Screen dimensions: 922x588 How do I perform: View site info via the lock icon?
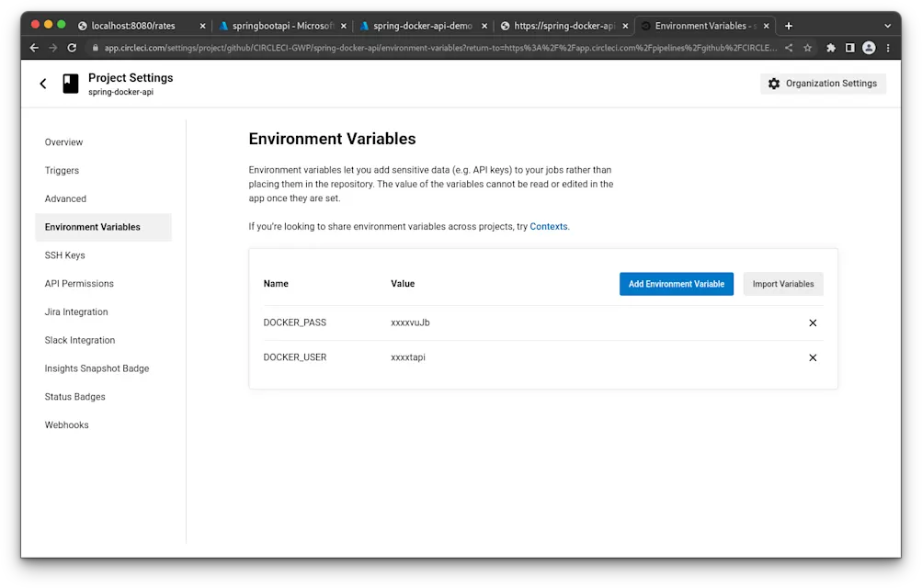tap(96, 48)
